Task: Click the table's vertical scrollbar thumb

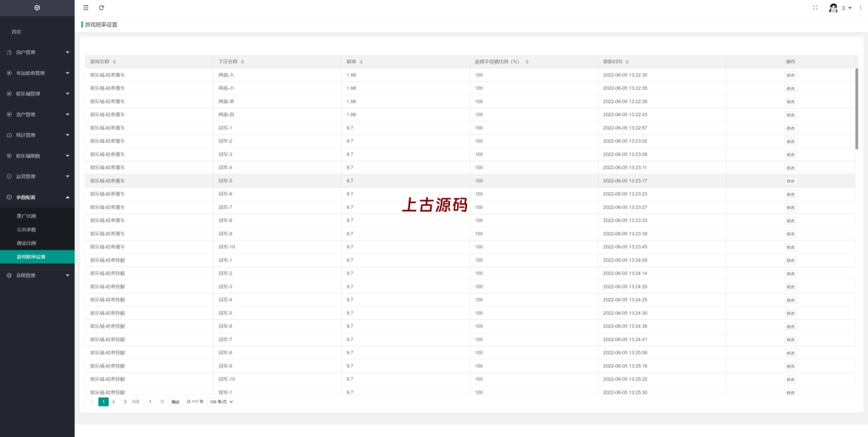Action: (x=857, y=108)
